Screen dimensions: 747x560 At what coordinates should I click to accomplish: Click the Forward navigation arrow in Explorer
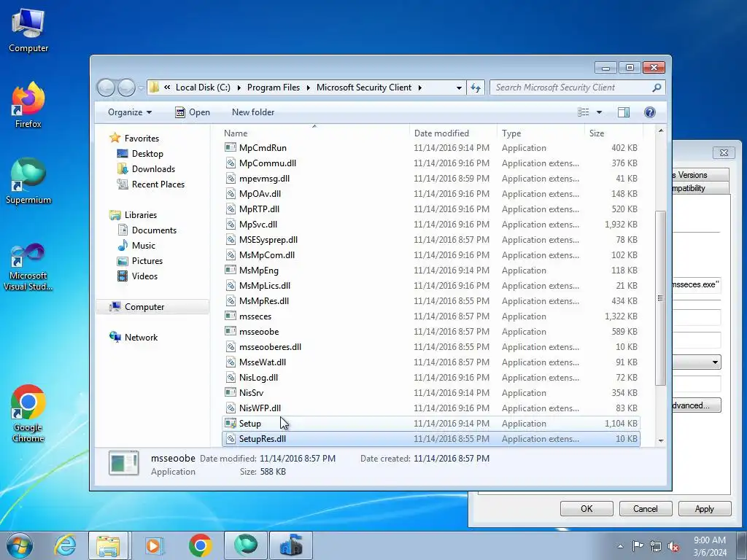126,87
